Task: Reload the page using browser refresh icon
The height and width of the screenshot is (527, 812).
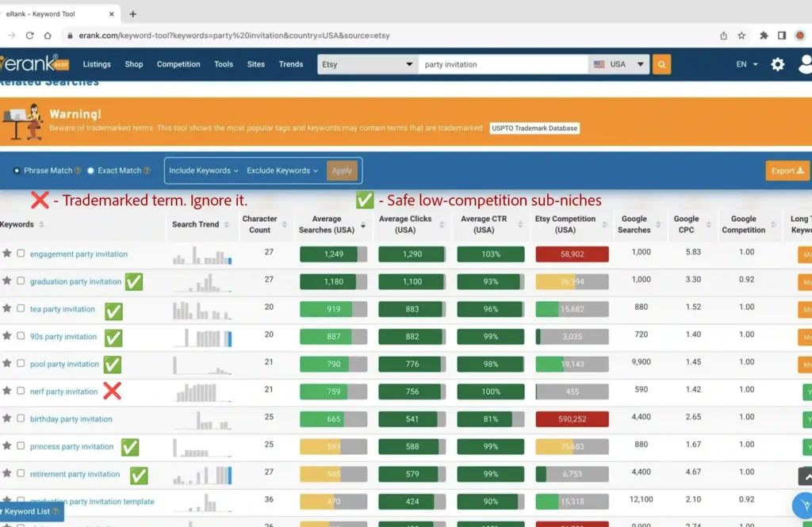Action: [29, 36]
